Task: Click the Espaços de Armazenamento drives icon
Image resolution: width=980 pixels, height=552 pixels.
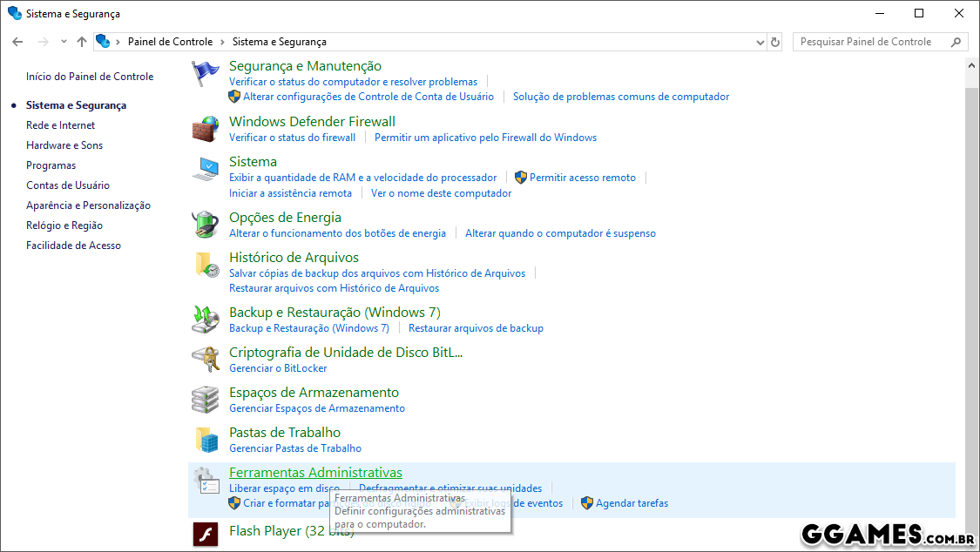Action: pyautogui.click(x=206, y=400)
